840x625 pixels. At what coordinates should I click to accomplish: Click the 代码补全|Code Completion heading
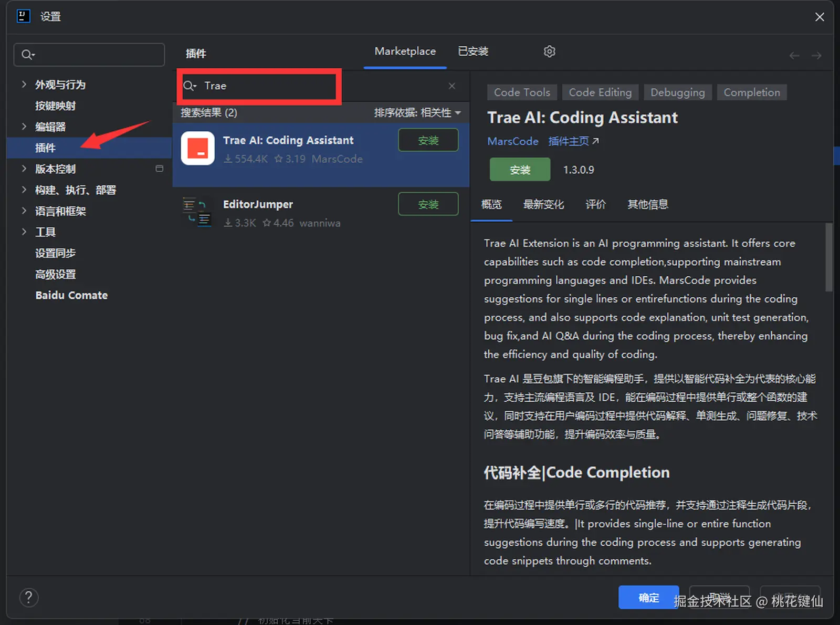tap(576, 473)
